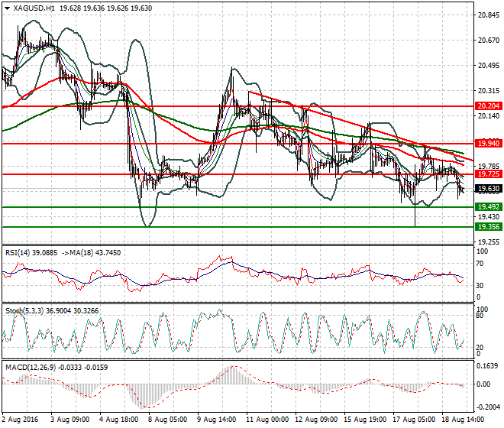Viewport: 504px width, 428px height.
Task: Select the 20.204 red resistance level label
Action: (489, 106)
